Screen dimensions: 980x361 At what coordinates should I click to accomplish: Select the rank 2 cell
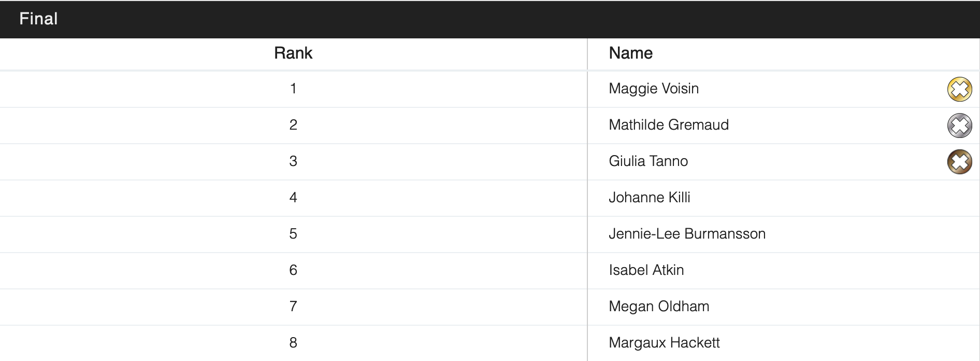tap(293, 125)
